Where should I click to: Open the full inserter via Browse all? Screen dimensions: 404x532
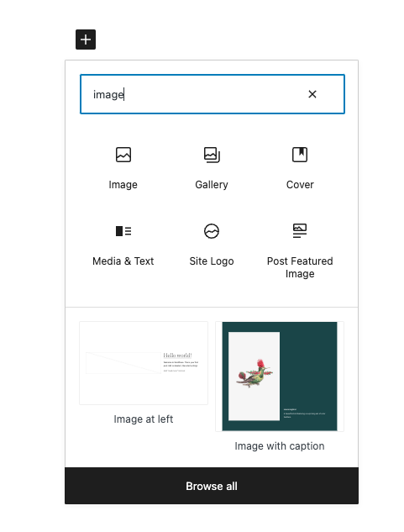[x=212, y=486]
